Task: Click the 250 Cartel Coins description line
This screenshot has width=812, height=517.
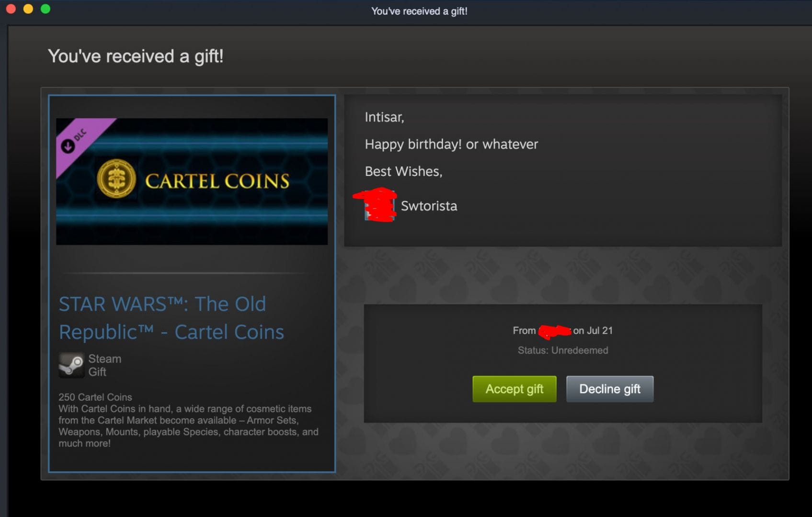Action: click(95, 397)
